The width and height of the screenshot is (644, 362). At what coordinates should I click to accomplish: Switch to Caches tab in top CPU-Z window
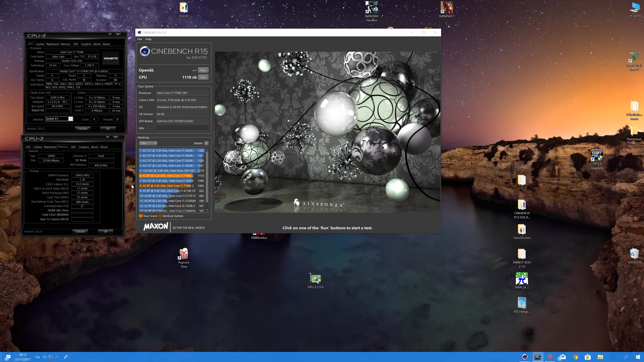(40, 44)
